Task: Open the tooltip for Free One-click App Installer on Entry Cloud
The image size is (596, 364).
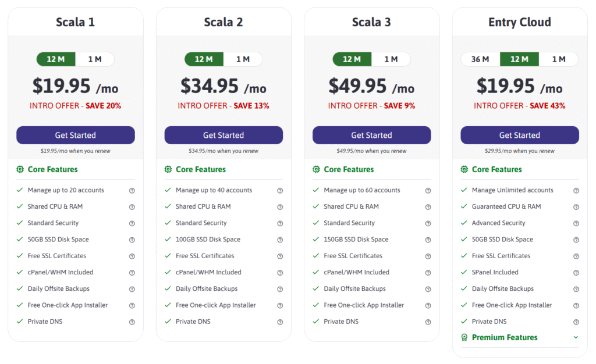Action: pos(576,305)
